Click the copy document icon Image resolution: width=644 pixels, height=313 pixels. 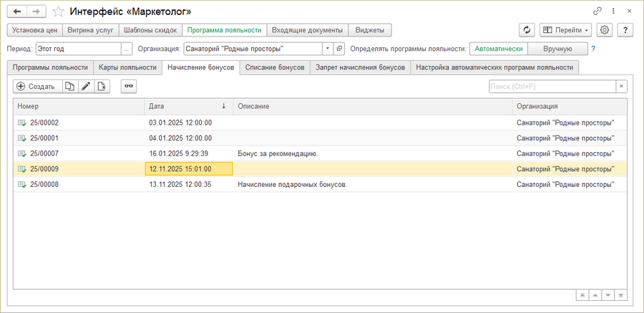(69, 86)
